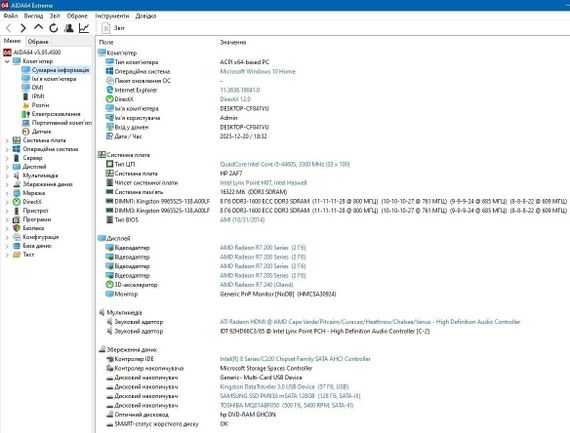Collapse the Комп'ютер tree node
This screenshot has width=570, height=433.
pyautogui.click(x=7, y=61)
